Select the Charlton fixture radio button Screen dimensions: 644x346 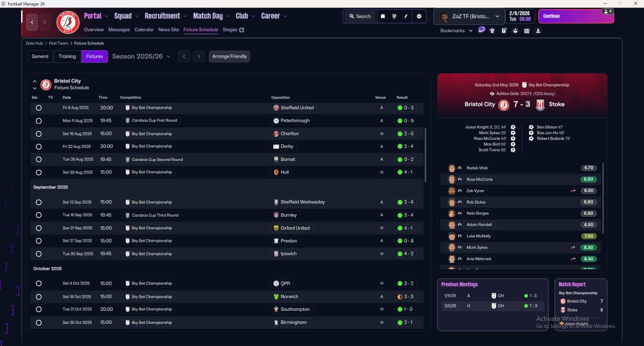39,134
